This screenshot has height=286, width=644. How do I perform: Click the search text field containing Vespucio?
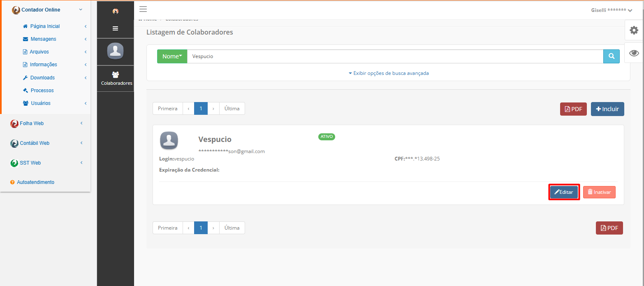coord(395,56)
